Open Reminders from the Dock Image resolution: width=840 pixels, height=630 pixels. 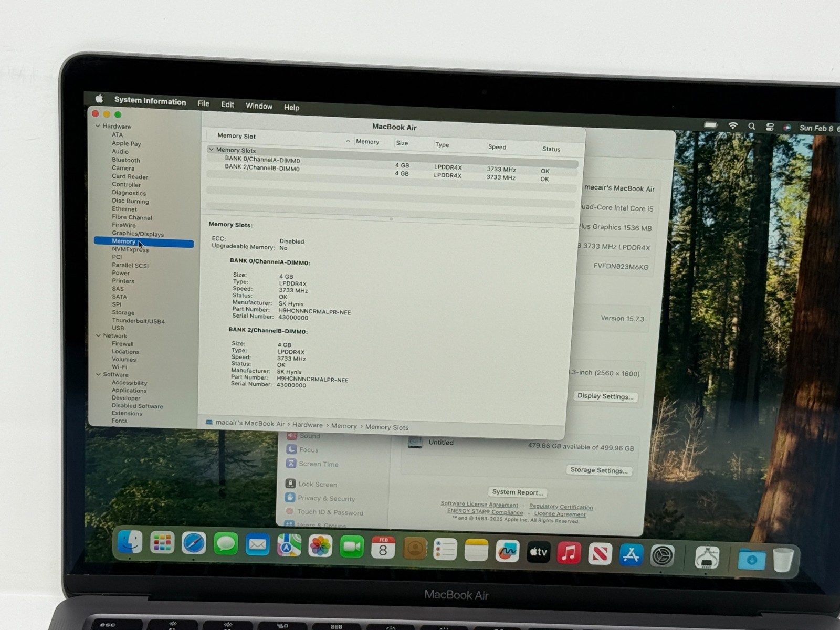(x=445, y=549)
